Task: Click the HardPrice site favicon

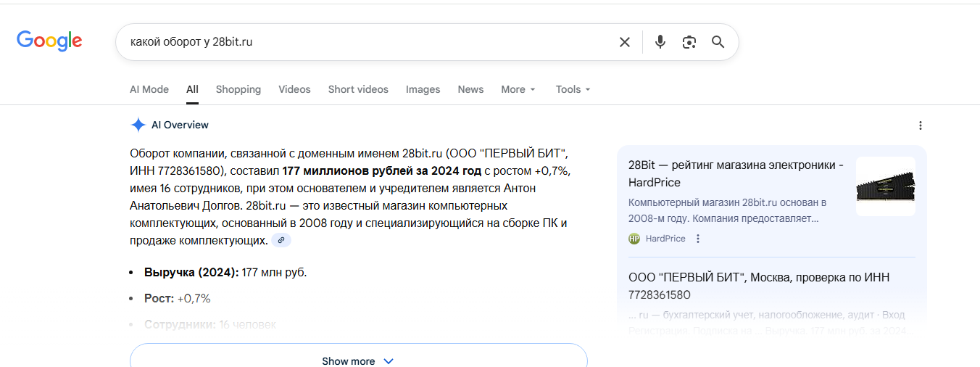Action: coord(634,239)
